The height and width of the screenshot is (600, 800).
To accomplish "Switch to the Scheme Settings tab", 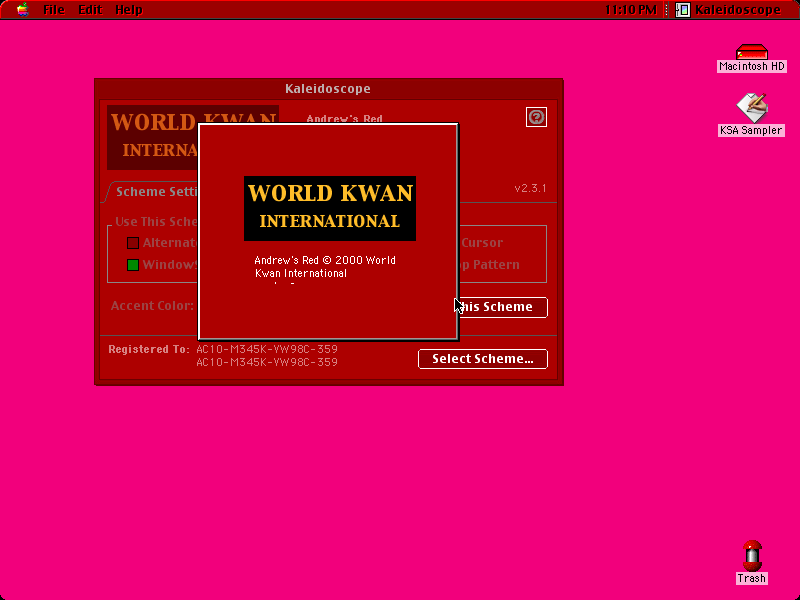I will [x=155, y=192].
